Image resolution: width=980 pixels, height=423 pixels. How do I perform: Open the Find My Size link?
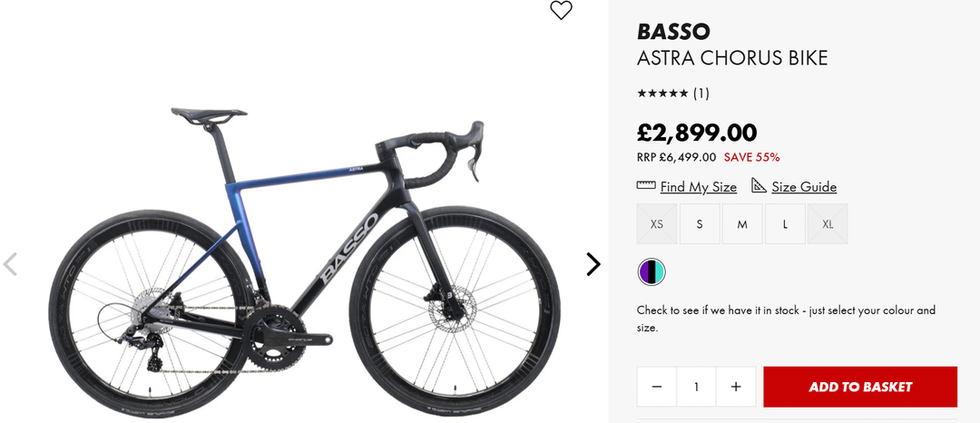698,187
